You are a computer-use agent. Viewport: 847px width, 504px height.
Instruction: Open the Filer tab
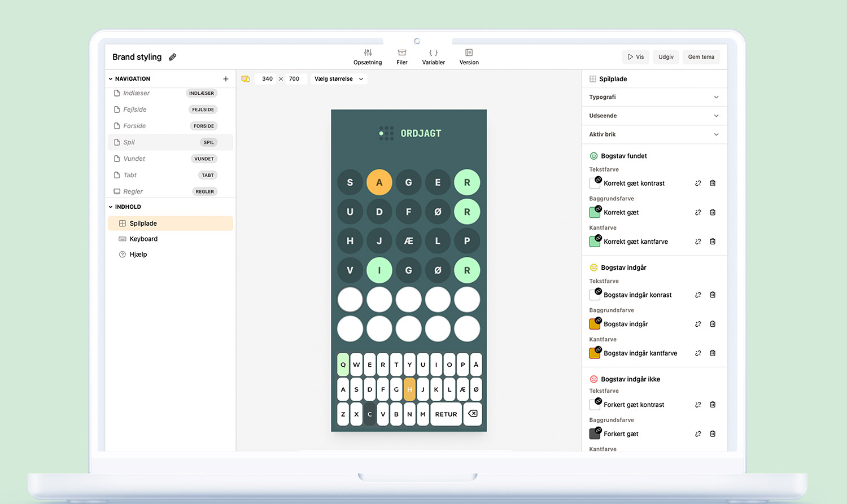pyautogui.click(x=402, y=57)
